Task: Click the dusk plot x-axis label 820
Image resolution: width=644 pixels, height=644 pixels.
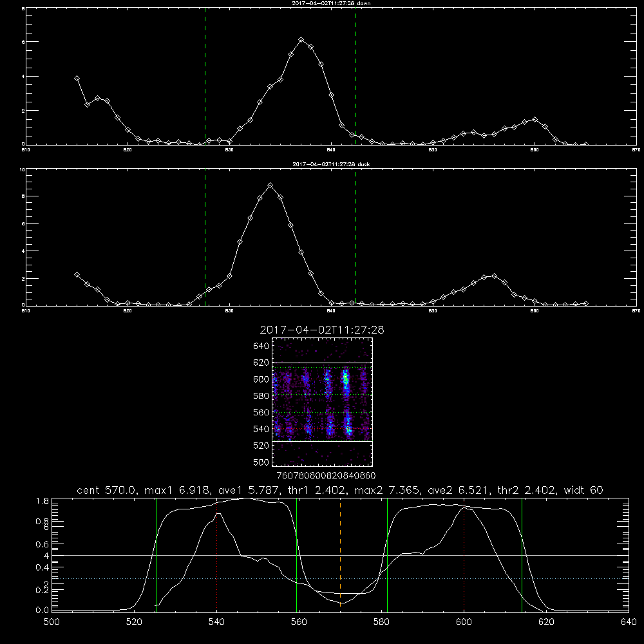Action: pos(128,311)
